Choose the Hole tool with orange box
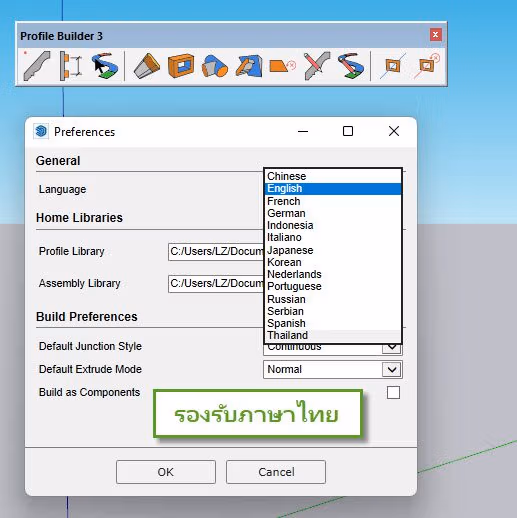Screen dimensions: 517x518 click(x=181, y=66)
